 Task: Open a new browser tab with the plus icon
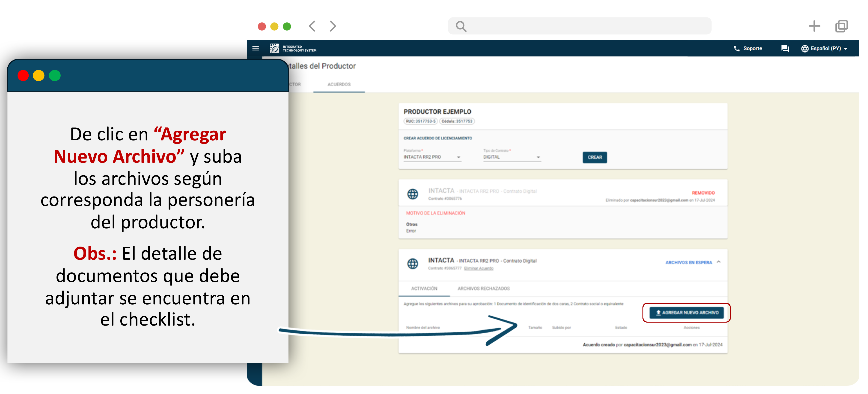click(x=814, y=26)
